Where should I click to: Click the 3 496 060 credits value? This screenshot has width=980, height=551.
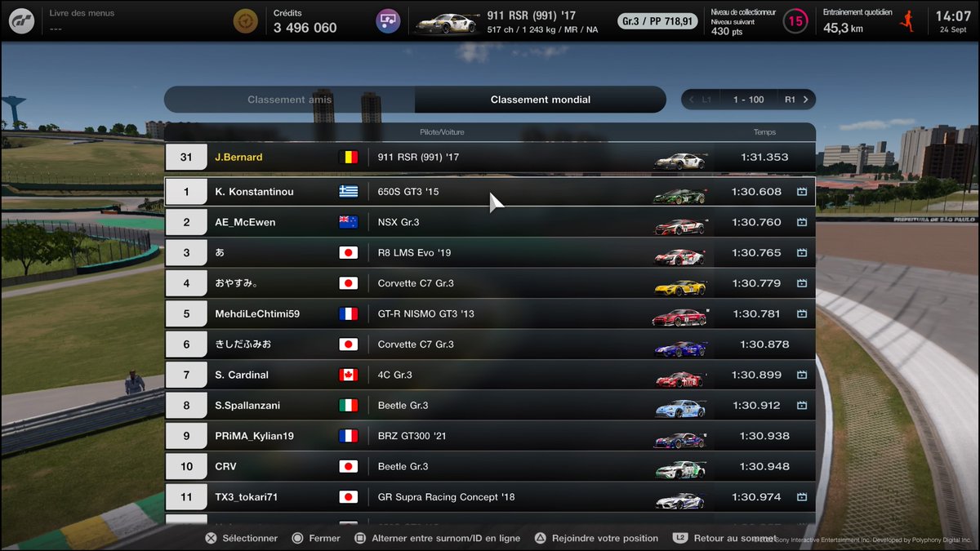(x=305, y=28)
